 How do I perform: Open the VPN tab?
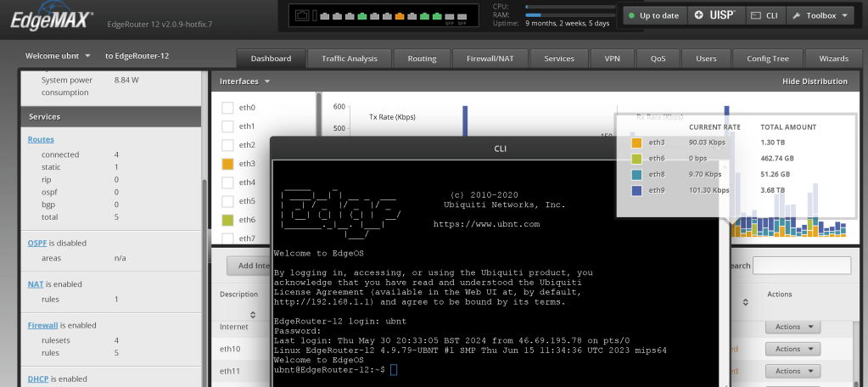click(613, 59)
